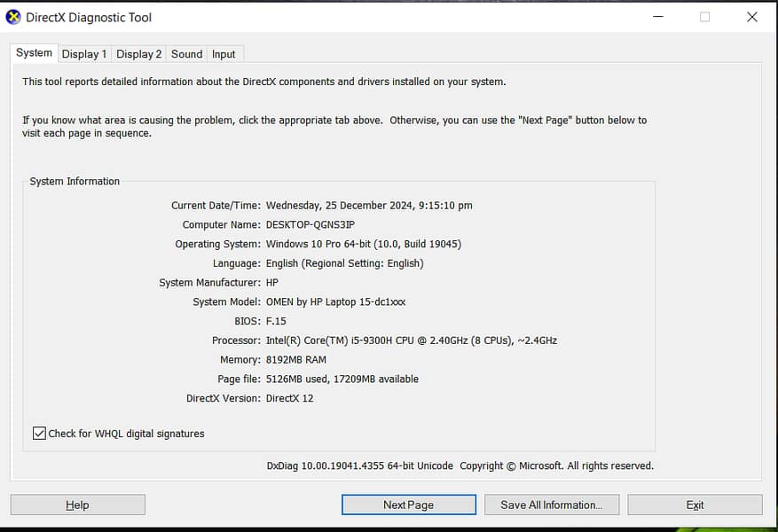Toggle Check for WHQL digital signatures checkbox
The image size is (778, 532).
click(x=39, y=434)
